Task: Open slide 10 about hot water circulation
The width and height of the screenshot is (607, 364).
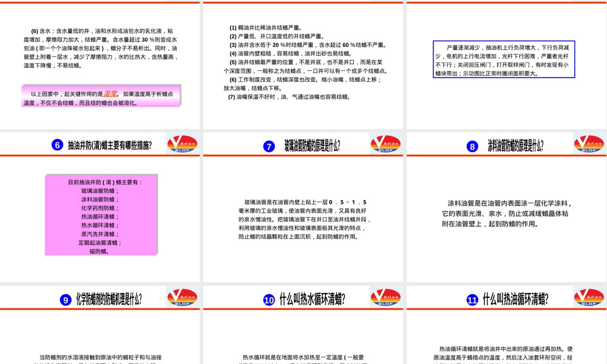Action: [x=303, y=325]
